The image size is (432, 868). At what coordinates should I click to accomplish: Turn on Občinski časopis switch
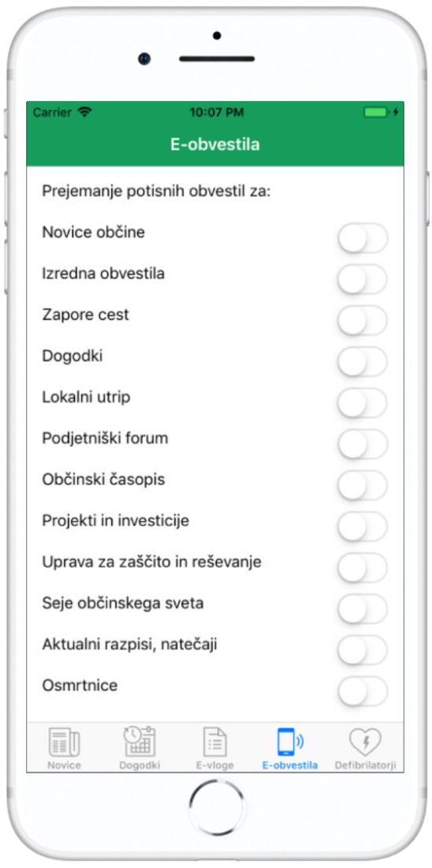coord(363,485)
